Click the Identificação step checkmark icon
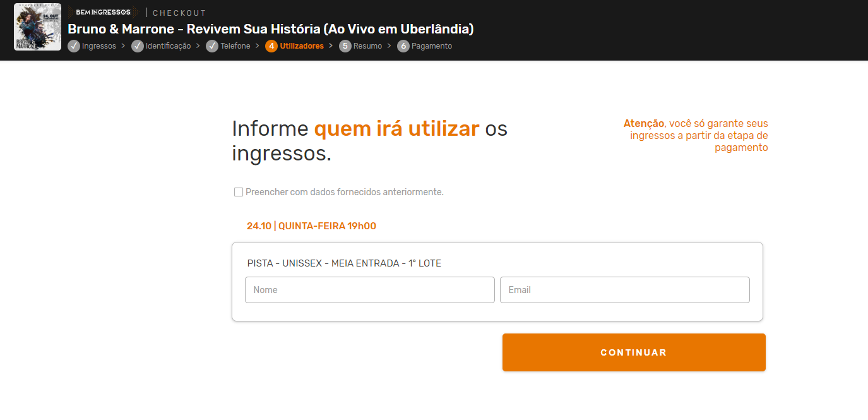 pyautogui.click(x=138, y=46)
